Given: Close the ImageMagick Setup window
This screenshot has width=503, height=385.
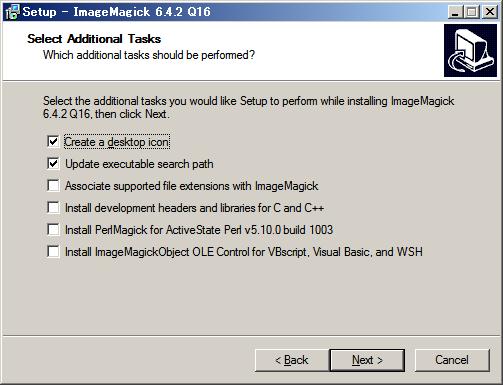Looking at the screenshot, I should point(489,12).
